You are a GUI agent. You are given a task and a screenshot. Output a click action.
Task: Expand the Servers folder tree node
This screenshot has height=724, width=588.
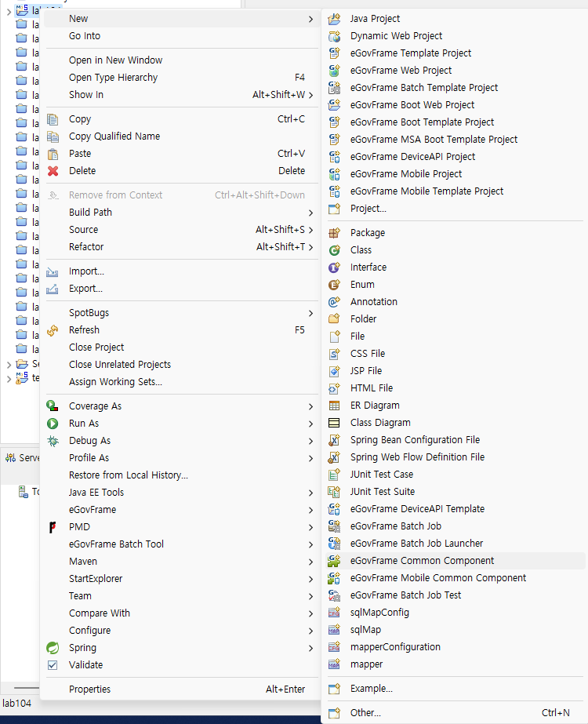(9, 365)
